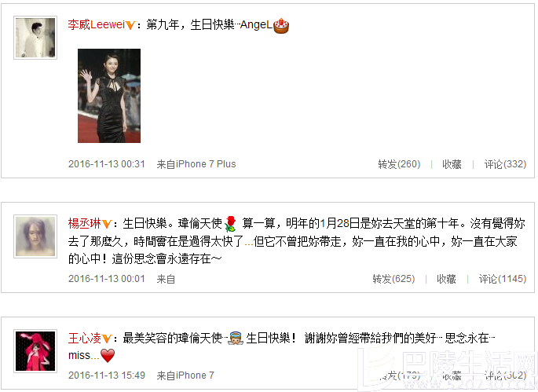Click verified V badge beside 王心凌
Screen dimensions: 538x392
(107, 339)
